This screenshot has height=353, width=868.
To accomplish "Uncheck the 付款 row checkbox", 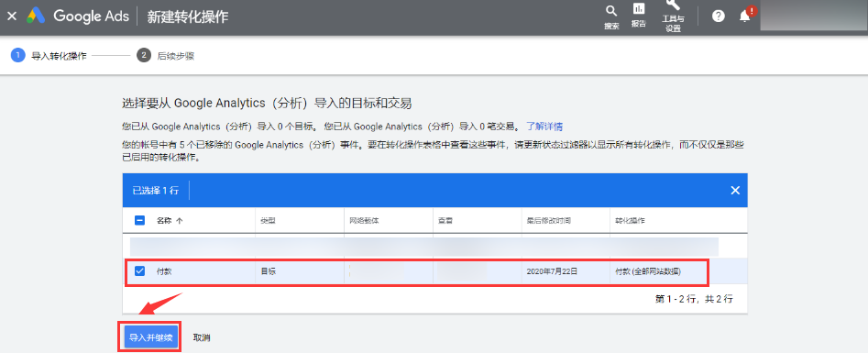I will (x=140, y=271).
